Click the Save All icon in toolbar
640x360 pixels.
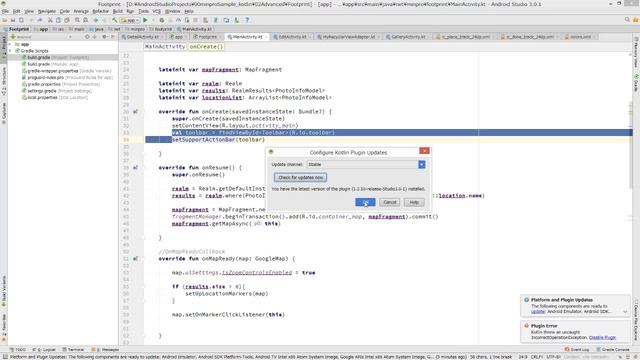[13, 20]
